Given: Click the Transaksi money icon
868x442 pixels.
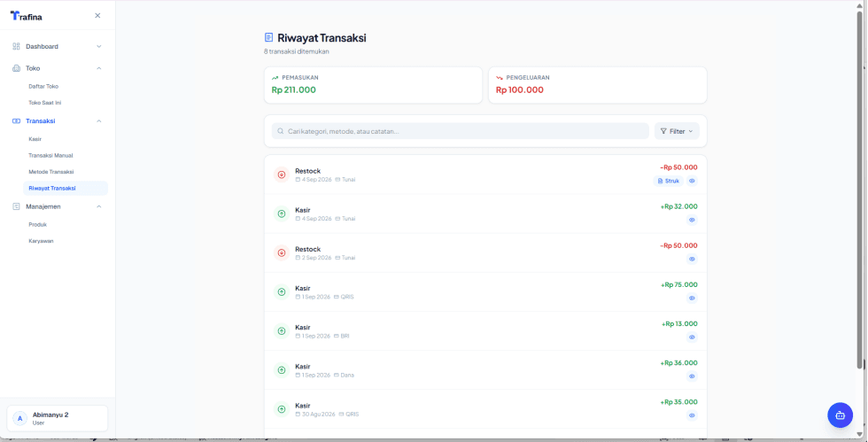Looking at the screenshot, I should (16, 120).
